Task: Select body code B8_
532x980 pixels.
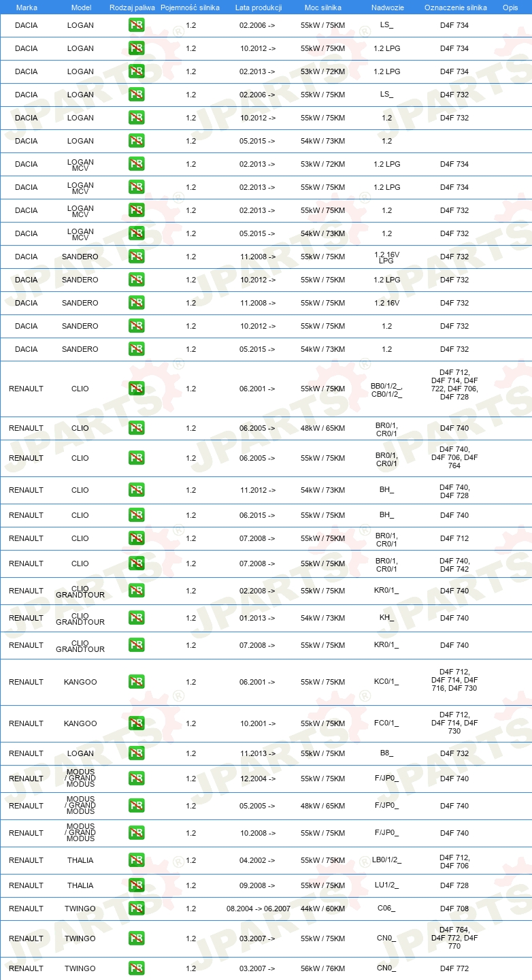Action: tap(386, 753)
